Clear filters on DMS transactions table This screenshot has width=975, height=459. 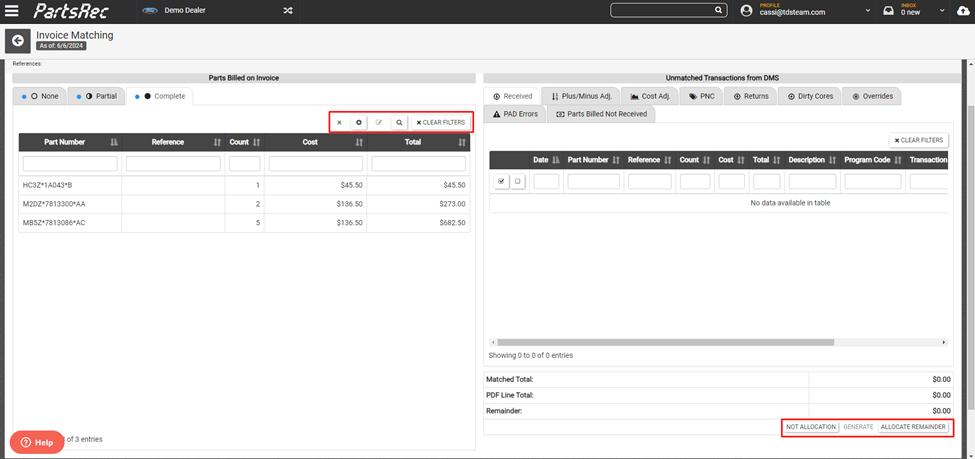(919, 141)
